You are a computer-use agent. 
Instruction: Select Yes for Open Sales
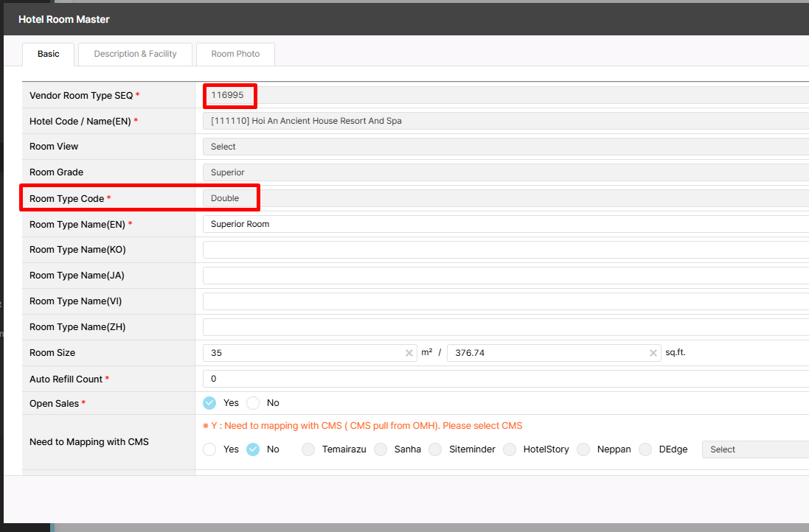209,403
